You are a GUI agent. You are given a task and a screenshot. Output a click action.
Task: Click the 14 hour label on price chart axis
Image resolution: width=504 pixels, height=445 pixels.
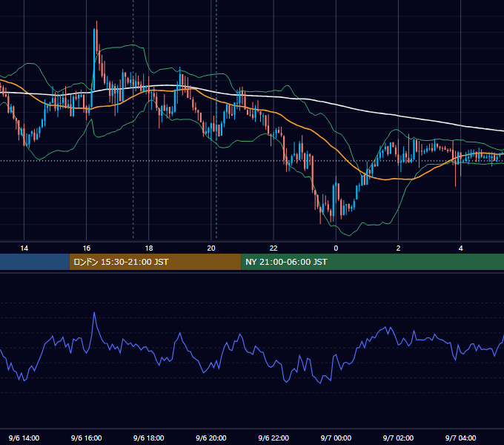click(24, 248)
